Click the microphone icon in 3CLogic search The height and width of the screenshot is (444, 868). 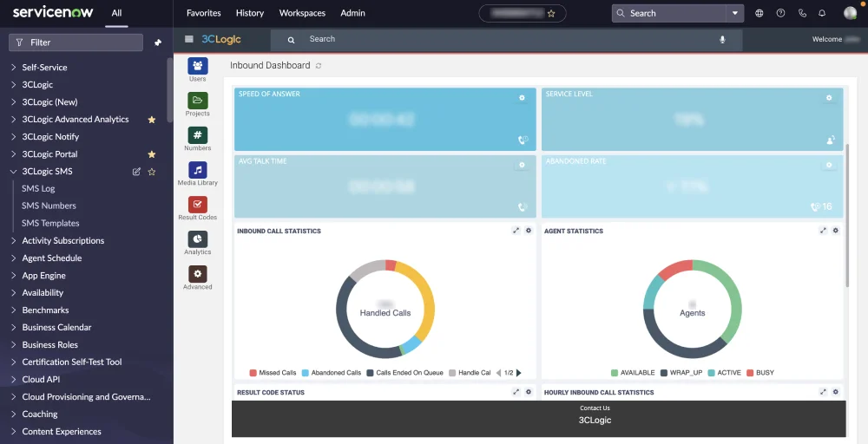[722, 39]
